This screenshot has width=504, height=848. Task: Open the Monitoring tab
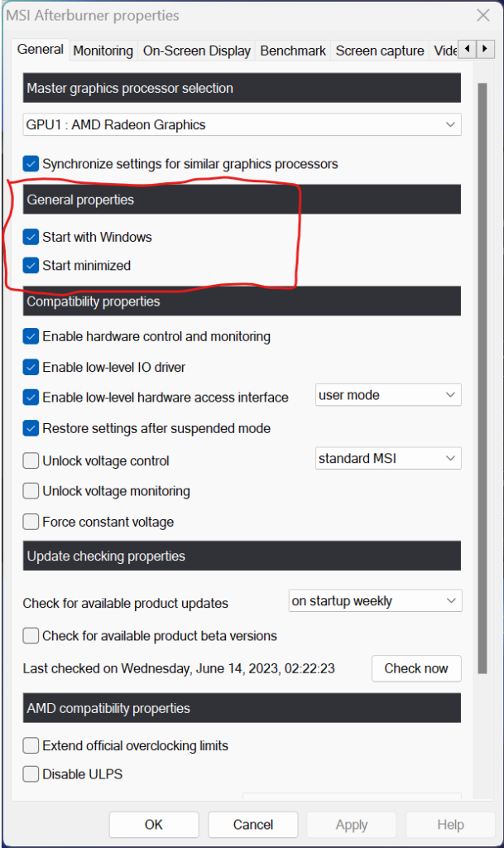click(103, 51)
